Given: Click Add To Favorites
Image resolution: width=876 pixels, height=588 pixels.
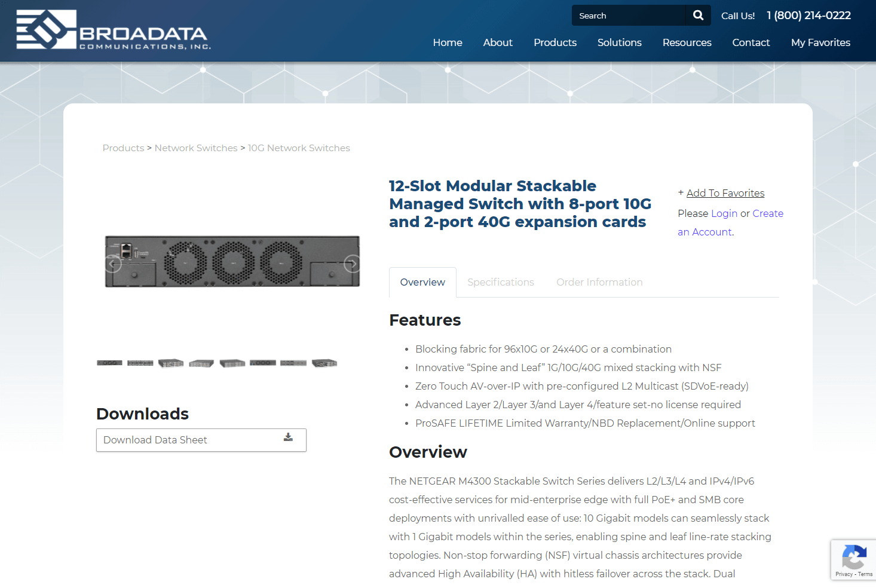Looking at the screenshot, I should click(x=725, y=192).
